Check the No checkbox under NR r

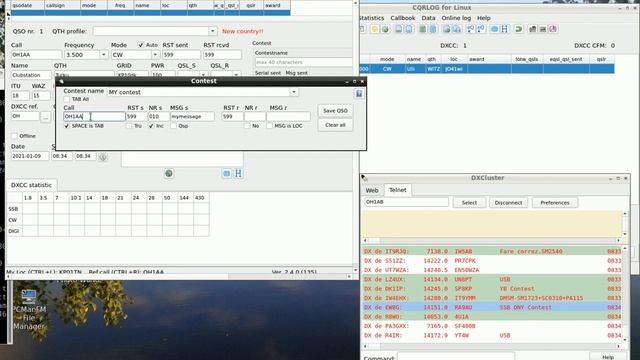pyautogui.click(x=247, y=126)
